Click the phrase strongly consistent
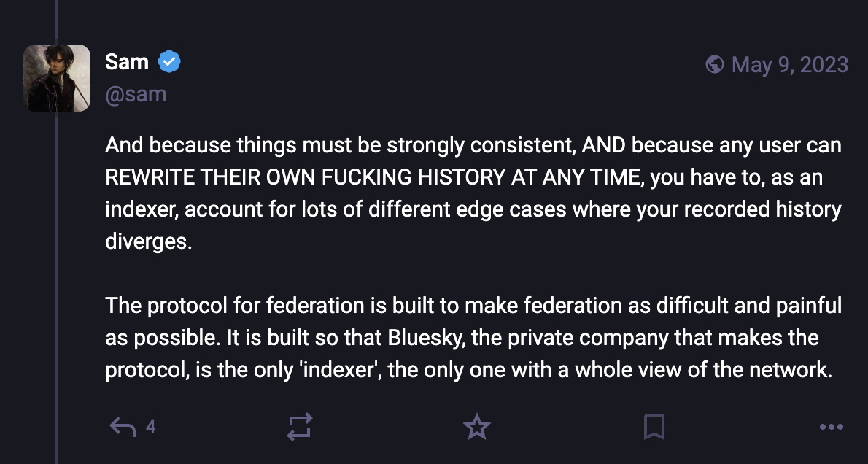This screenshot has width=868, height=464. click(484, 145)
